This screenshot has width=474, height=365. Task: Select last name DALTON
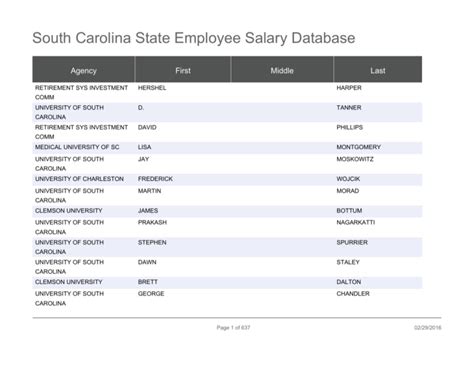pos(349,282)
